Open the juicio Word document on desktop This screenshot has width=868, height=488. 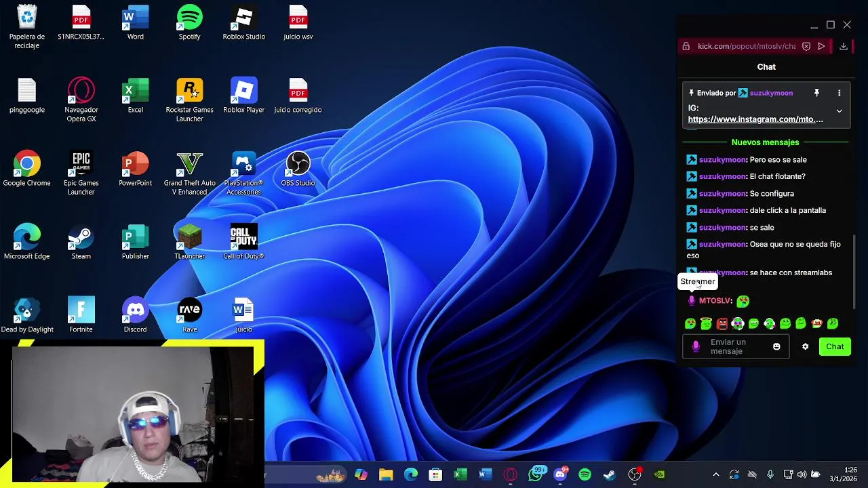coord(244,316)
